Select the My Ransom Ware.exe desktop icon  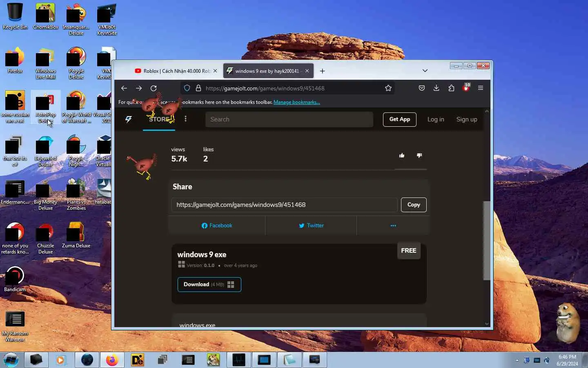coord(15,326)
